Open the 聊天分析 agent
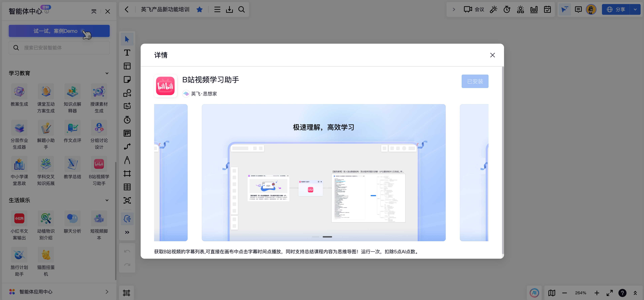Image resolution: width=644 pixels, height=300 pixels. (73, 222)
